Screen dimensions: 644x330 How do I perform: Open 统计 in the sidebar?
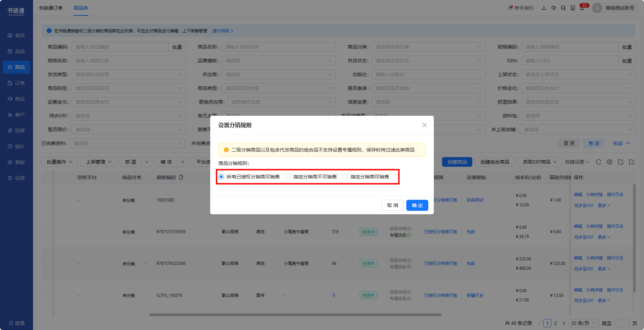pos(16,146)
